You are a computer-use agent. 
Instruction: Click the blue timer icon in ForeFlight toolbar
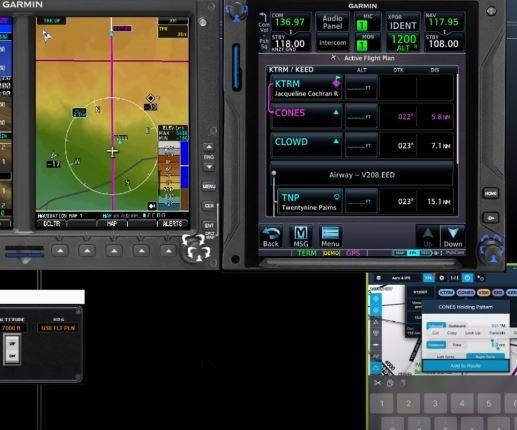[x=467, y=278]
